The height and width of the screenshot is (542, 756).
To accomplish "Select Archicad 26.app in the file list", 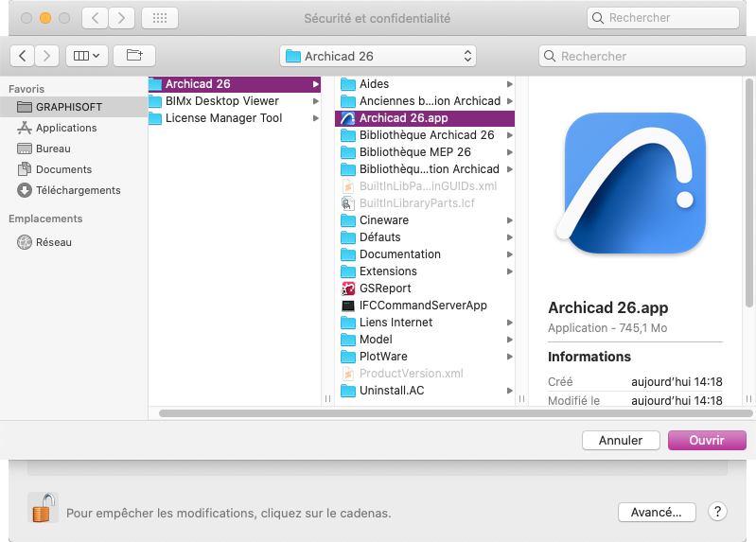I will point(425,118).
